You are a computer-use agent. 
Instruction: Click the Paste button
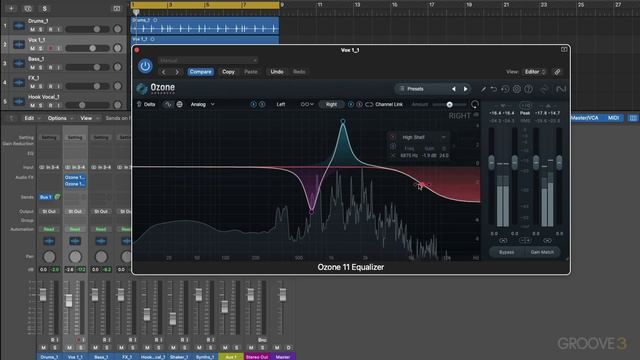pyautogui.click(x=251, y=72)
